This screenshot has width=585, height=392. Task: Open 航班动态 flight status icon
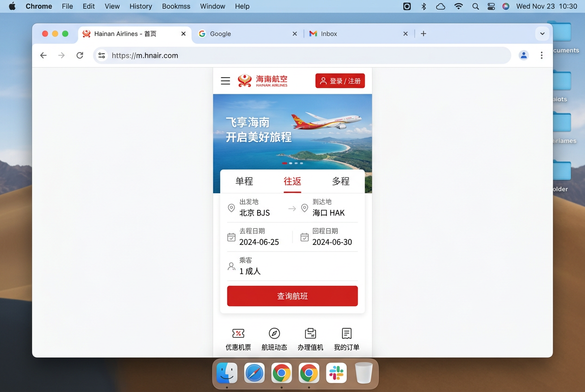[x=274, y=339]
